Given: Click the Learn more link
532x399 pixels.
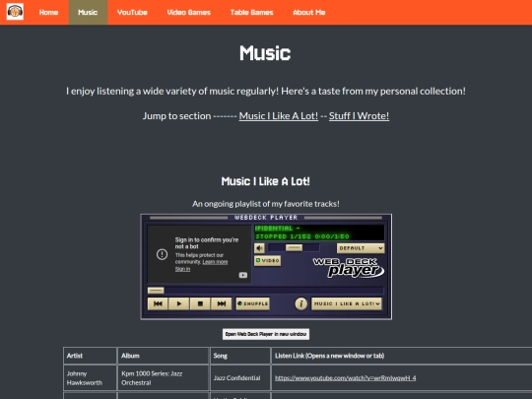Looking at the screenshot, I should 215,262.
